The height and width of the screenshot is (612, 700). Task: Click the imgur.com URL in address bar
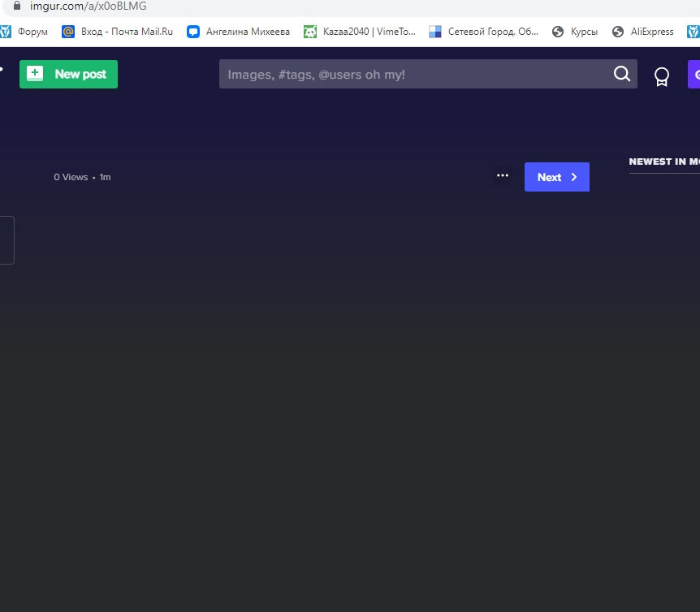(89, 6)
